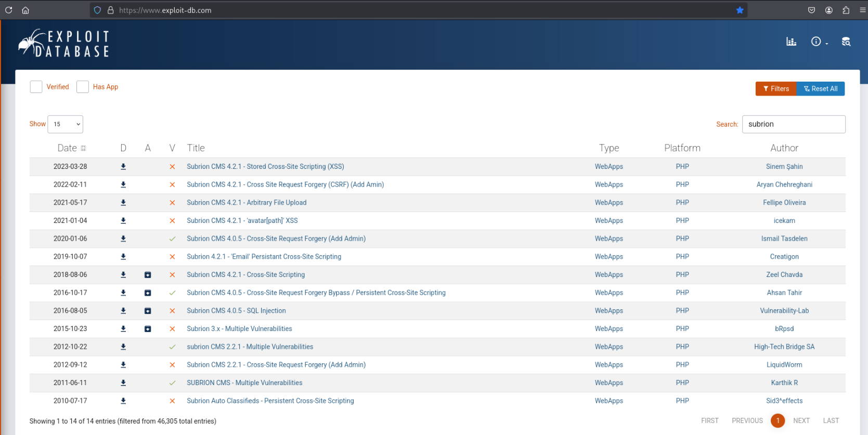
Task: Reload the page with browser refresh icon
Action: [8, 10]
